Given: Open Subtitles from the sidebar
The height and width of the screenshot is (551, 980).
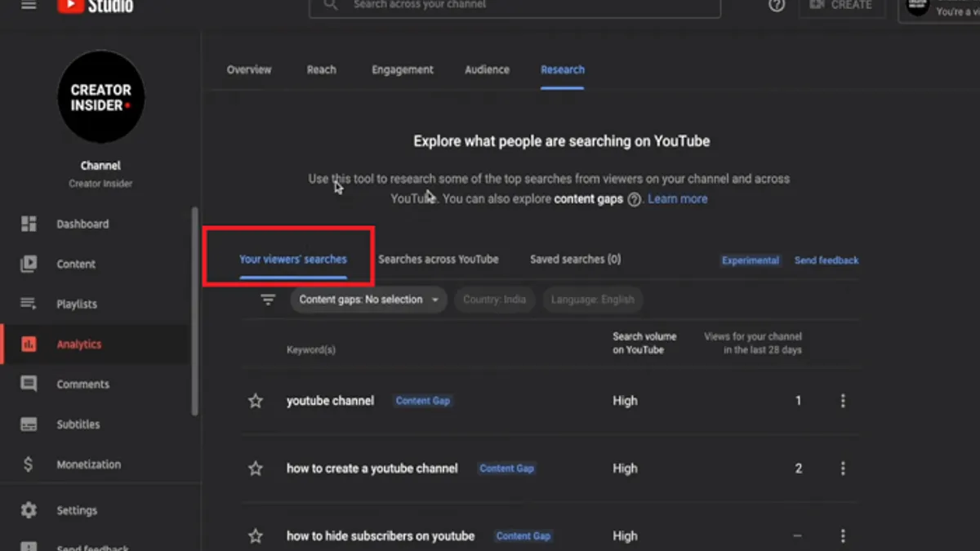Looking at the screenshot, I should coord(78,424).
